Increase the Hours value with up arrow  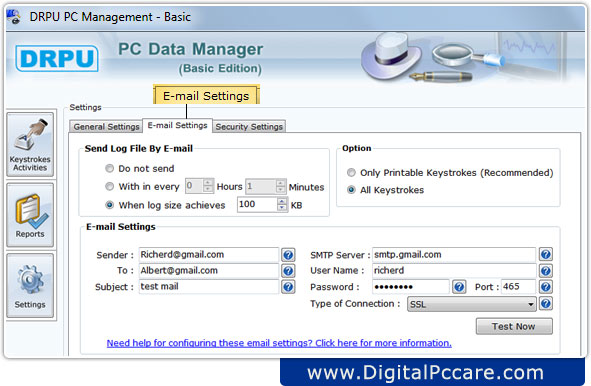(208, 183)
